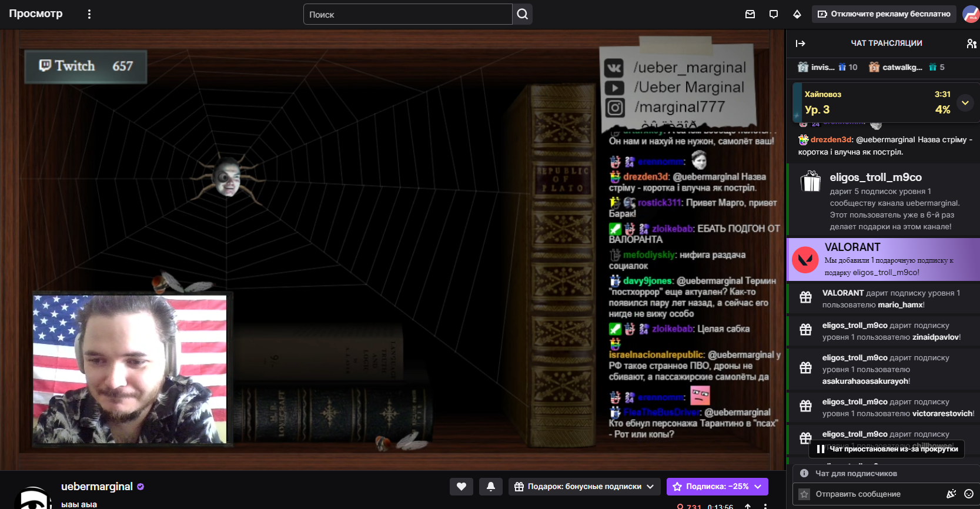This screenshot has height=509, width=980.
Task: Open Подарок: бонусные подписки dropdown
Action: point(584,487)
